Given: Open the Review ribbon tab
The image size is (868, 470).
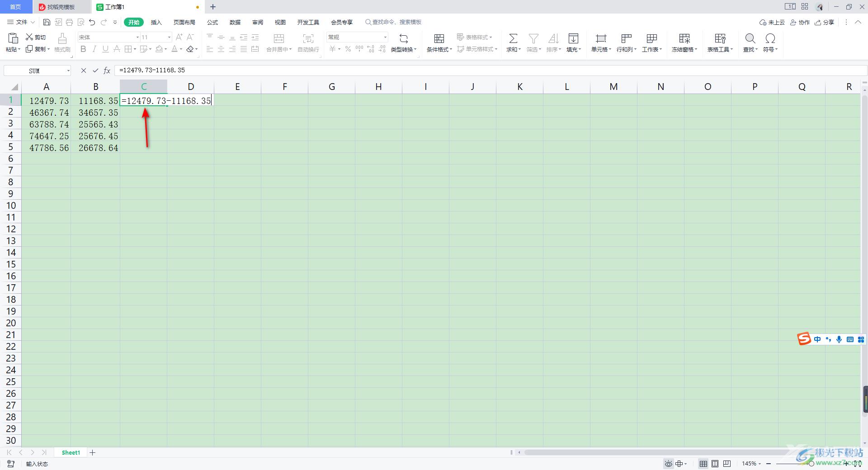Looking at the screenshot, I should click(x=258, y=22).
